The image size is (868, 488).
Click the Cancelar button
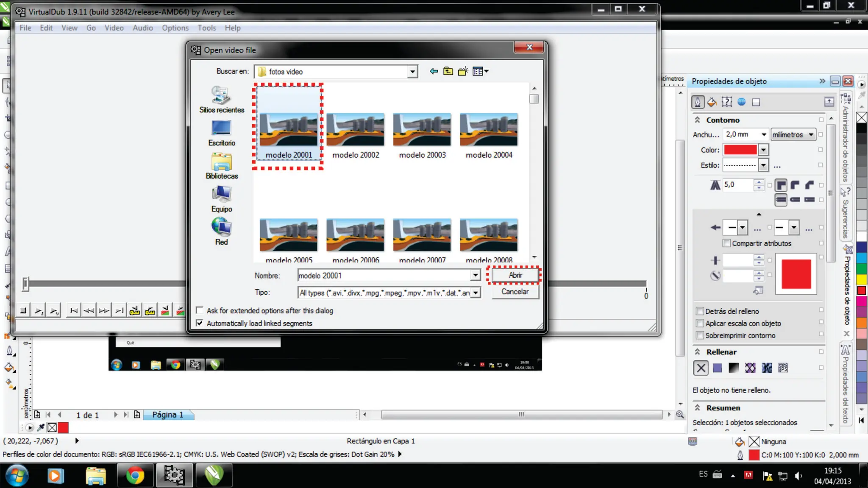coord(515,292)
